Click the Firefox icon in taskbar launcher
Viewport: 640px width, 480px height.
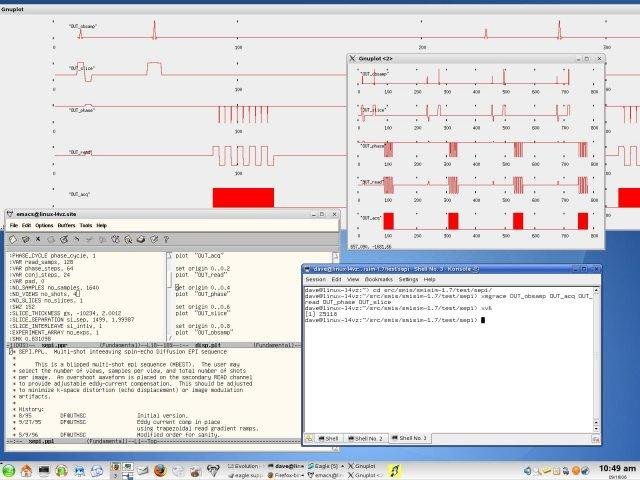click(x=160, y=471)
